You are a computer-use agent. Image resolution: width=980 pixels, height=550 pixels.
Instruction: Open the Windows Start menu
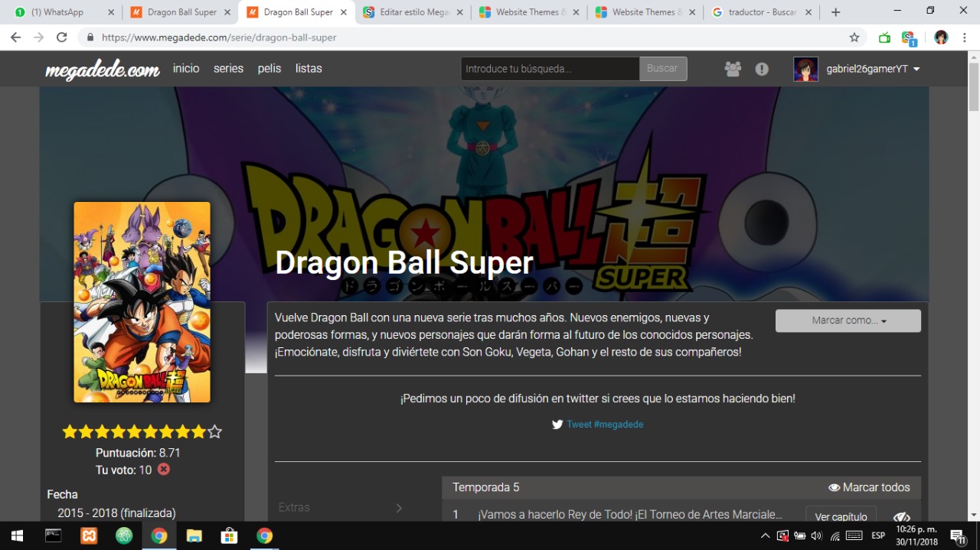(x=16, y=535)
